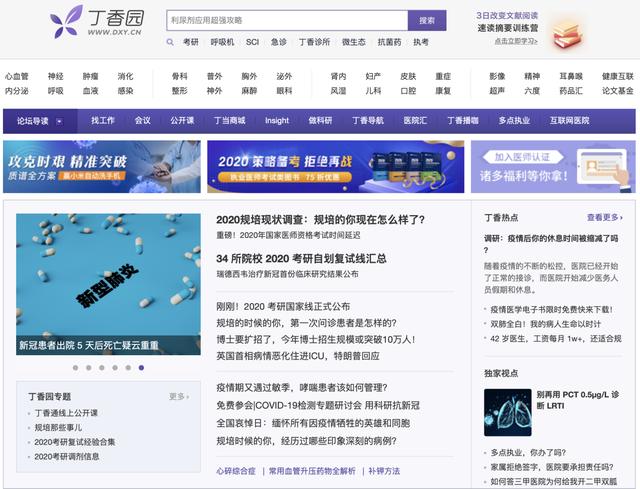Image resolution: width=640 pixels, height=489 pixels.
Task: Click 更多 in 丁香园专题
Action: click(x=179, y=396)
